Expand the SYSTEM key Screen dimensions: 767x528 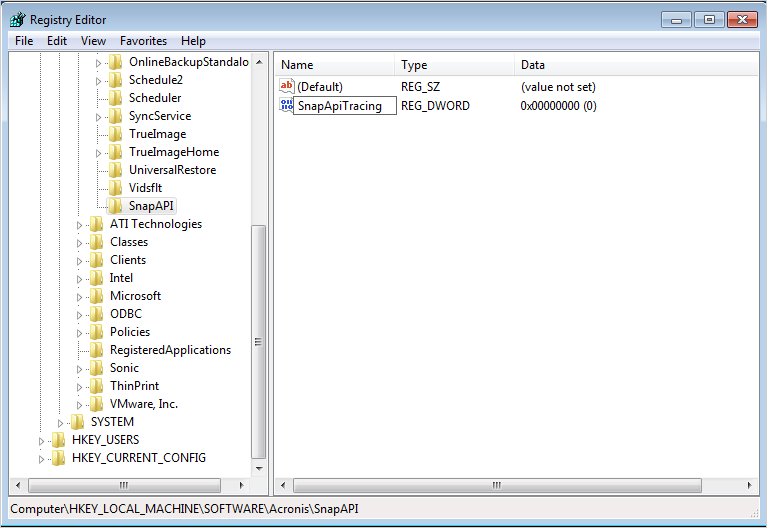pos(60,423)
